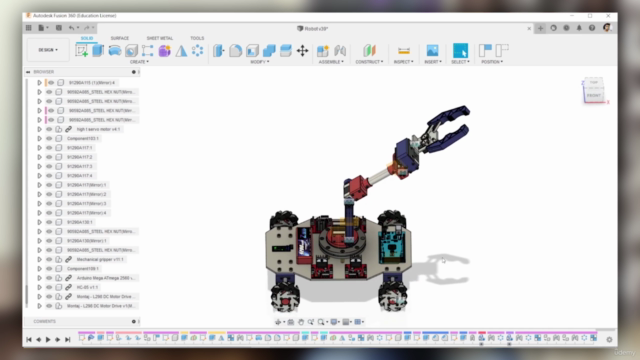This screenshot has height=360, width=640.
Task: Activate the Select arrow tool
Action: (x=460, y=51)
